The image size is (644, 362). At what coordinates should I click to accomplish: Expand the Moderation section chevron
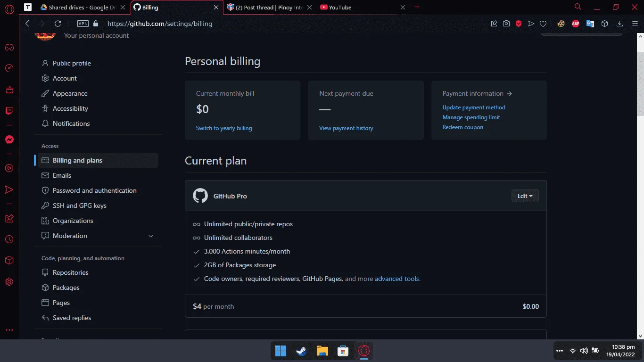[151, 236]
